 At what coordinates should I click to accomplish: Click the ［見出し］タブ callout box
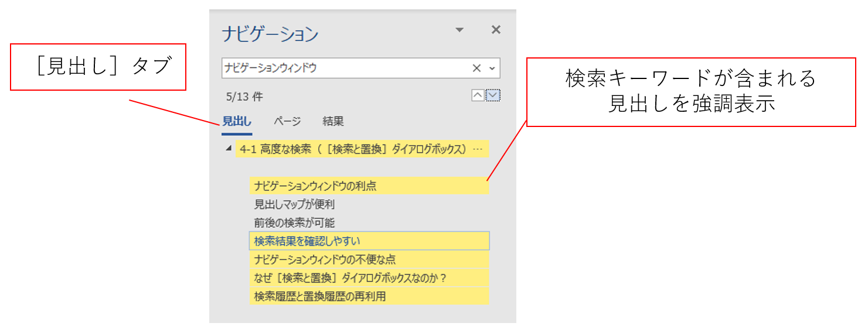pyautogui.click(x=98, y=67)
